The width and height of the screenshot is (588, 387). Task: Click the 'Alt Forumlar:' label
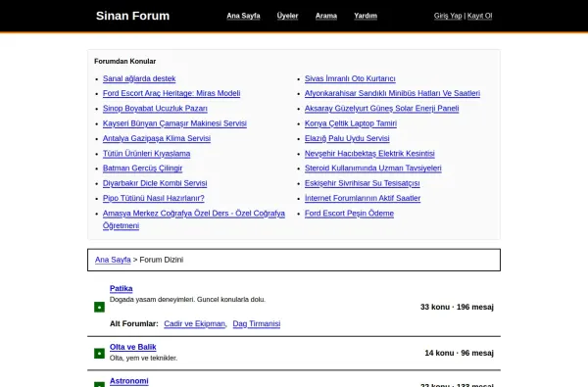point(134,323)
